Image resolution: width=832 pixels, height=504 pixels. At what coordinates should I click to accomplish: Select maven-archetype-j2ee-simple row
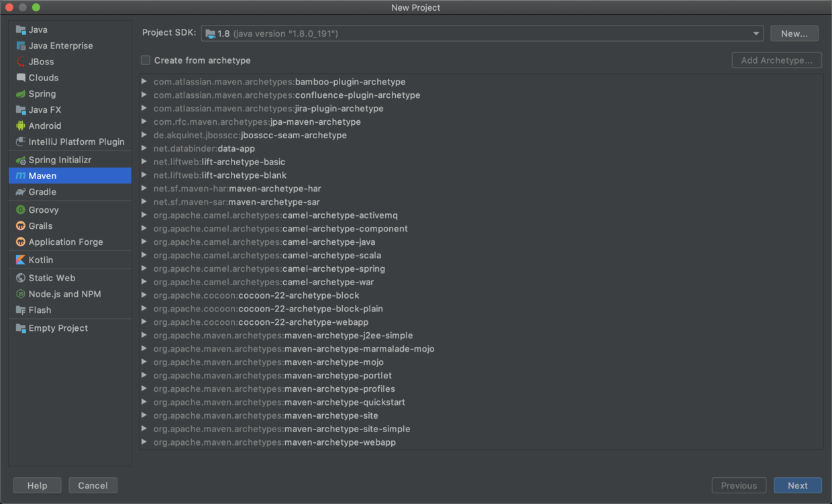coord(481,336)
